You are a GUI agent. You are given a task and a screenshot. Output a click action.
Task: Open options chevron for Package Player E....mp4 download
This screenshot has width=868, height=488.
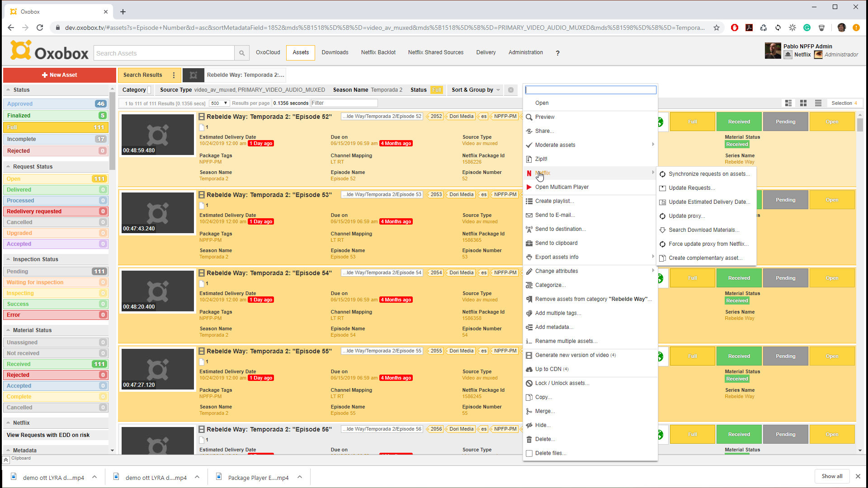(300, 477)
